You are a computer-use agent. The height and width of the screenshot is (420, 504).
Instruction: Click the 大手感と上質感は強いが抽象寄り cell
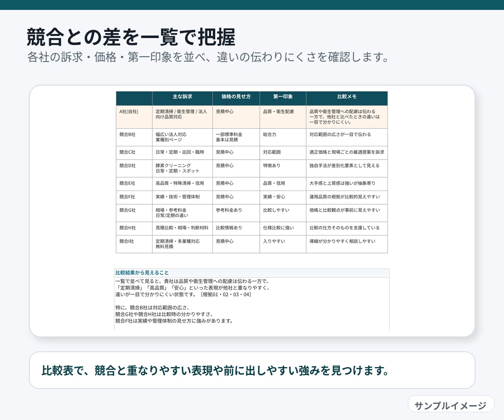point(347,184)
